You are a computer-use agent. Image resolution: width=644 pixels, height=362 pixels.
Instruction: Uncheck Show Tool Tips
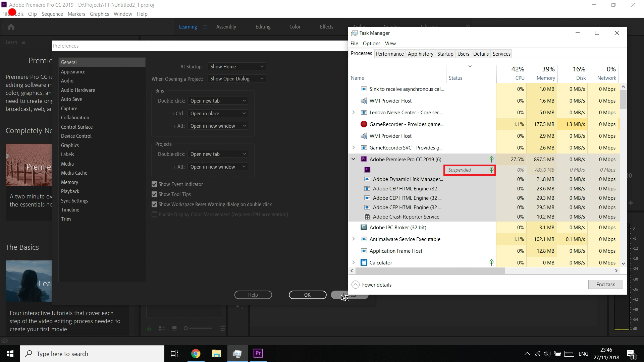pyautogui.click(x=154, y=194)
